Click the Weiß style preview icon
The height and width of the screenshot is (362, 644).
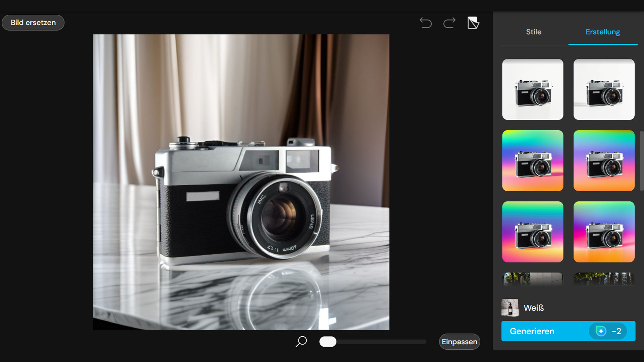coord(510,307)
